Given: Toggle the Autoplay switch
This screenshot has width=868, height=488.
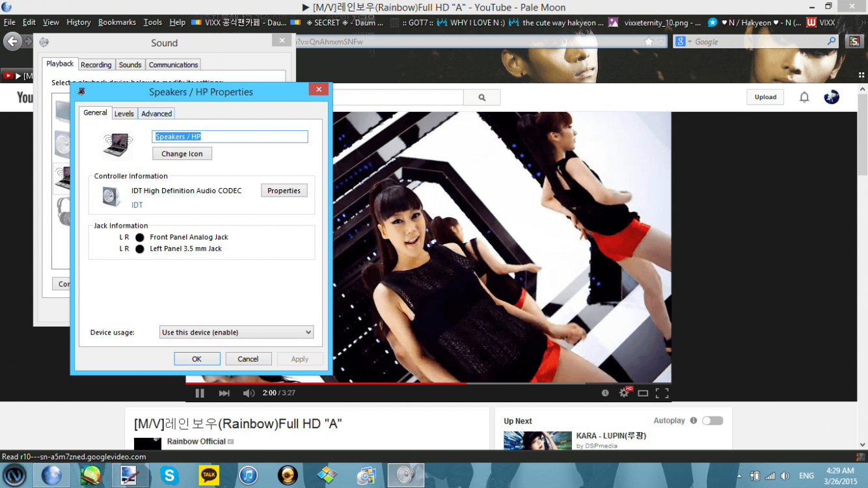Looking at the screenshot, I should point(712,421).
